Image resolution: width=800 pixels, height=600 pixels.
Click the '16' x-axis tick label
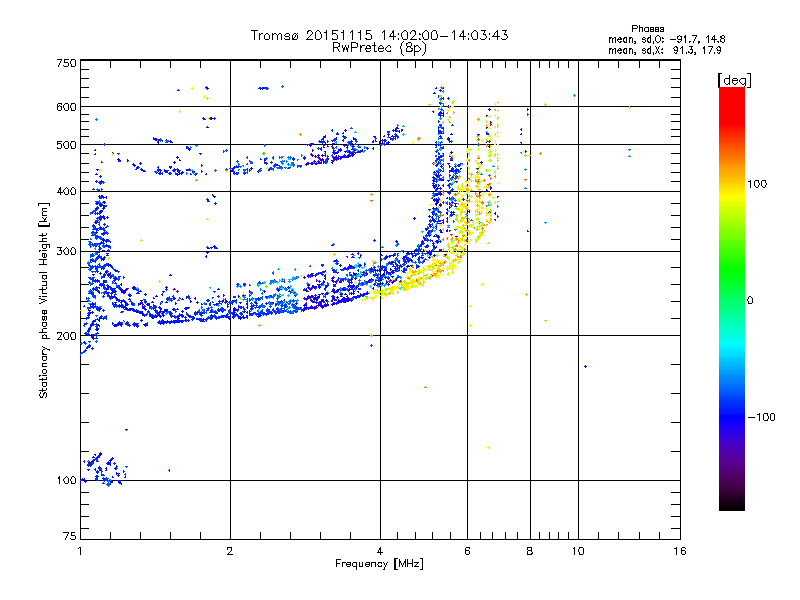point(680,551)
